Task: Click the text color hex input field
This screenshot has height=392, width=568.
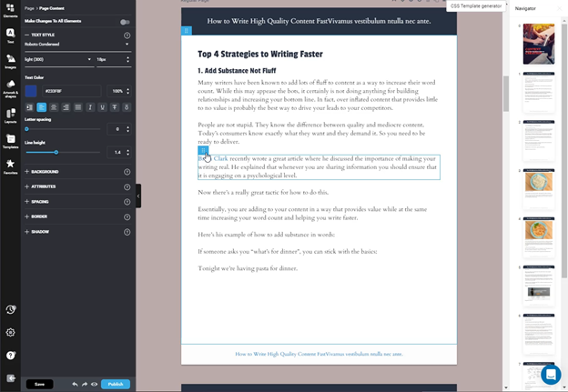Action: 72,91
